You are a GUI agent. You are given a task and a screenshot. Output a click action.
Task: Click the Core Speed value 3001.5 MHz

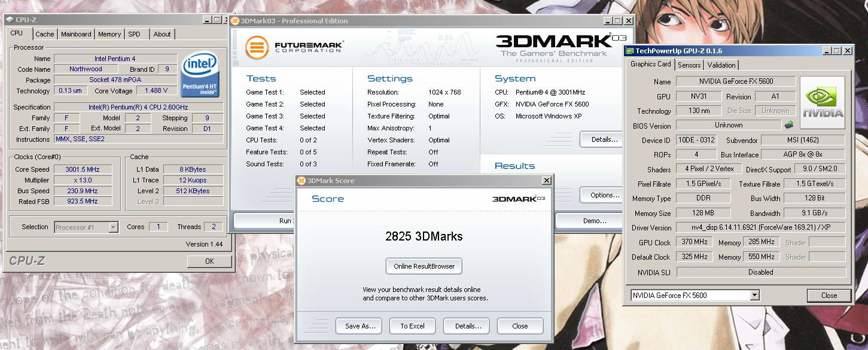click(83, 169)
